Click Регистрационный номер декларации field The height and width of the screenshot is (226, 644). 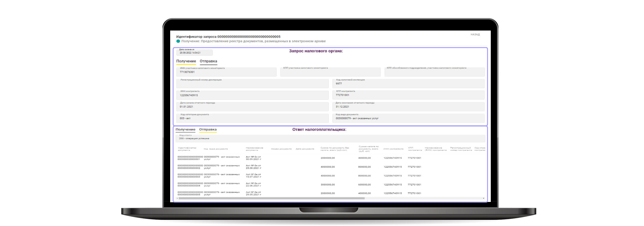(252, 84)
